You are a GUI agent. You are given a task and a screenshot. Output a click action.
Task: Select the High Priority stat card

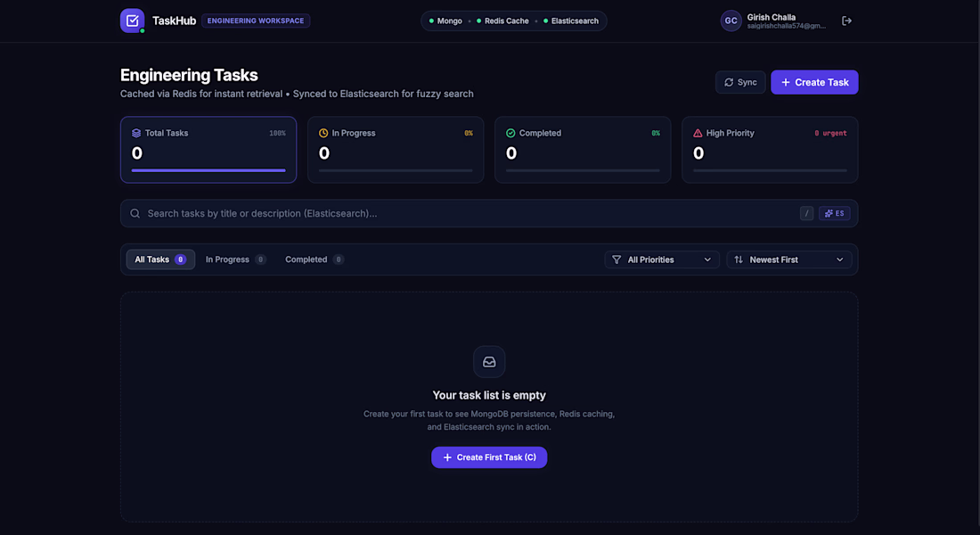[x=770, y=150]
